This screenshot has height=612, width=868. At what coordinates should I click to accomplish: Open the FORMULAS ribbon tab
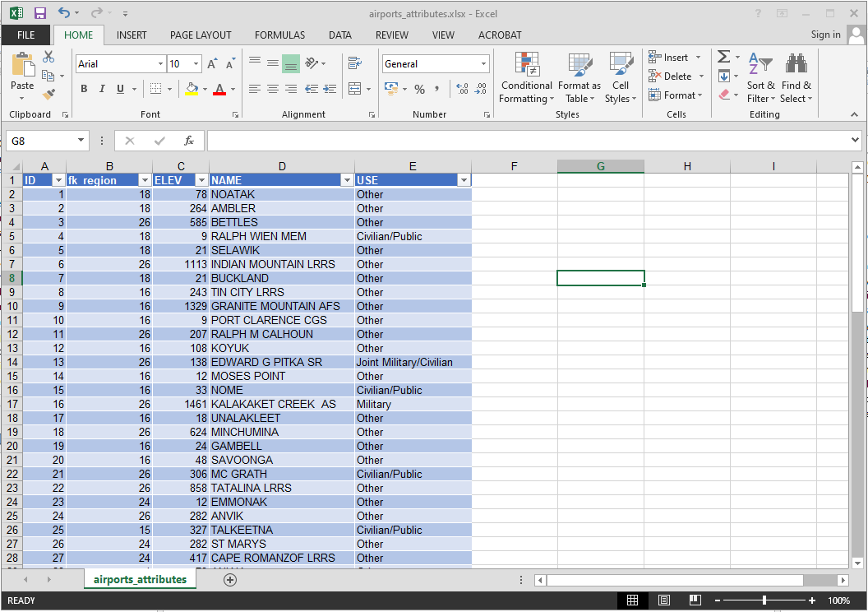pos(279,35)
